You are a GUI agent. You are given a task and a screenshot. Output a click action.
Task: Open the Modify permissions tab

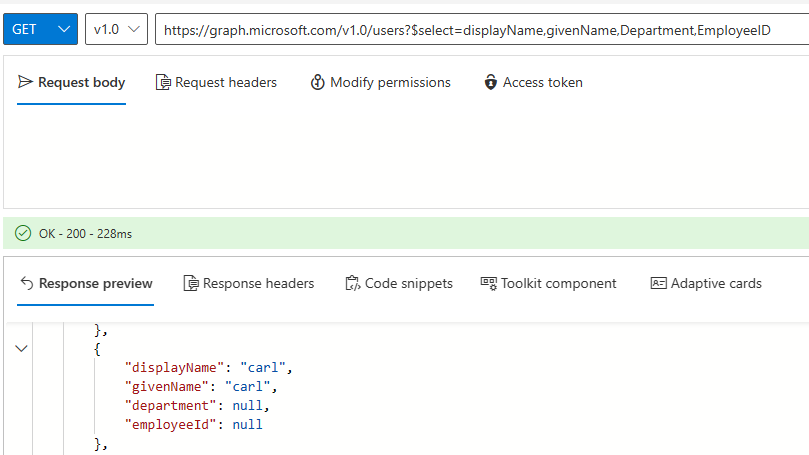(380, 83)
